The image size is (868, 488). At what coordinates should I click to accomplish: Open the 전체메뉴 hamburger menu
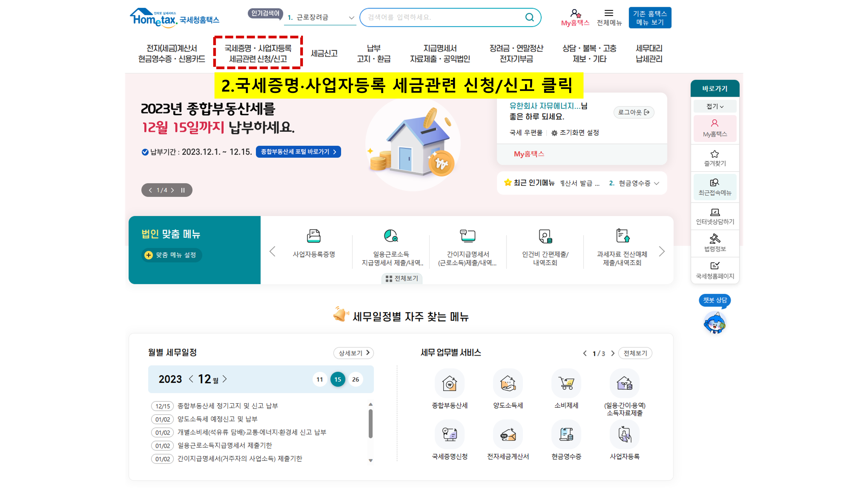(608, 13)
